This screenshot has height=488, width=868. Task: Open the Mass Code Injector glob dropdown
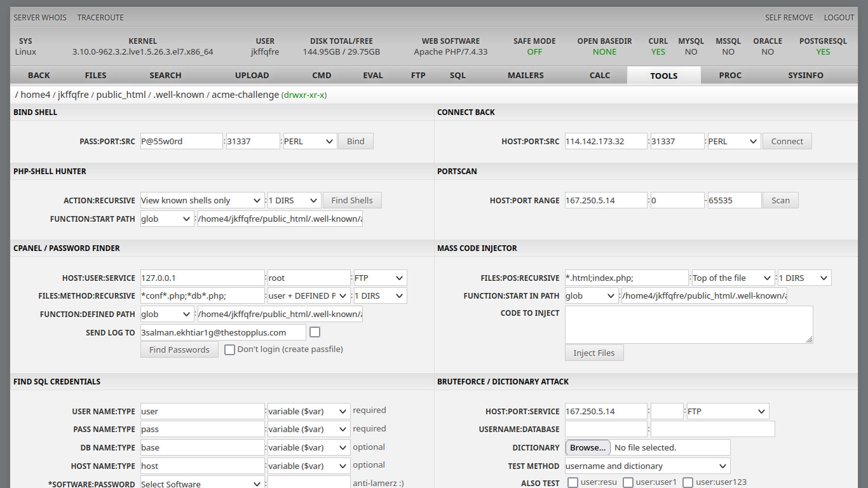pyautogui.click(x=591, y=295)
